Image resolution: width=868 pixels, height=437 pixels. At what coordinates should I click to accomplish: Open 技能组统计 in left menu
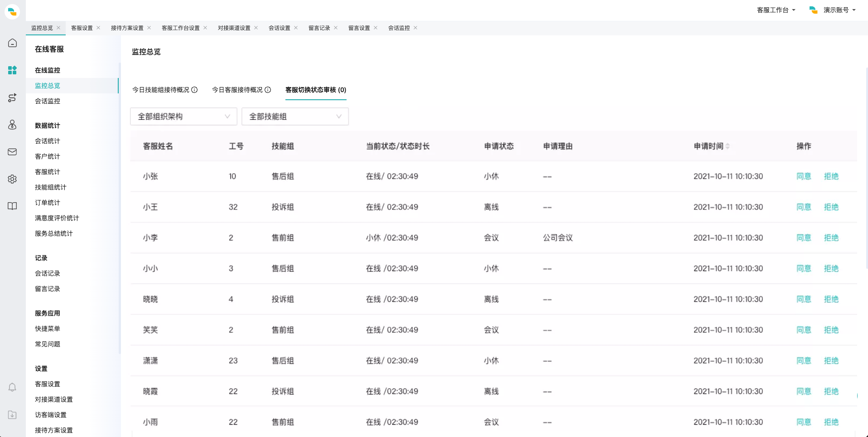(51, 187)
